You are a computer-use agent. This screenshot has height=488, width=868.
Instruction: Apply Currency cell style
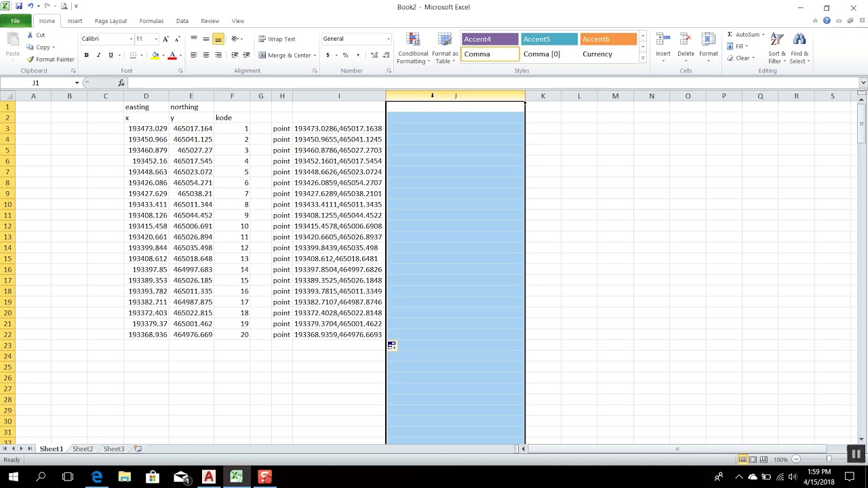click(x=608, y=54)
